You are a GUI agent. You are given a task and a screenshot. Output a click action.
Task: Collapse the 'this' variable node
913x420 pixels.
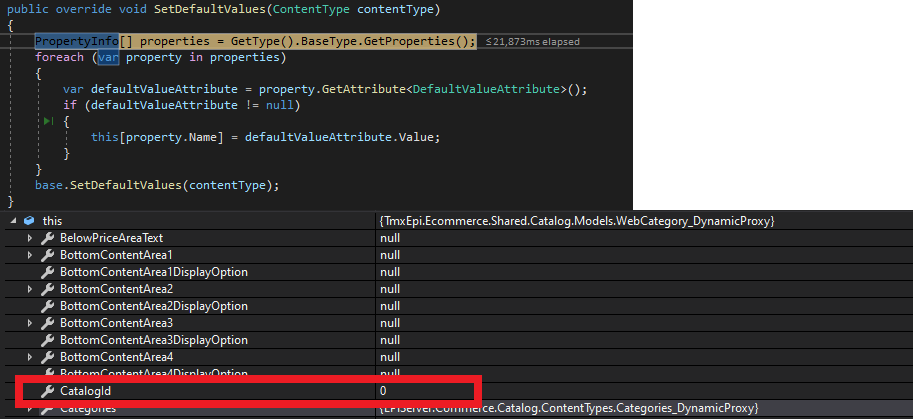coord(11,221)
